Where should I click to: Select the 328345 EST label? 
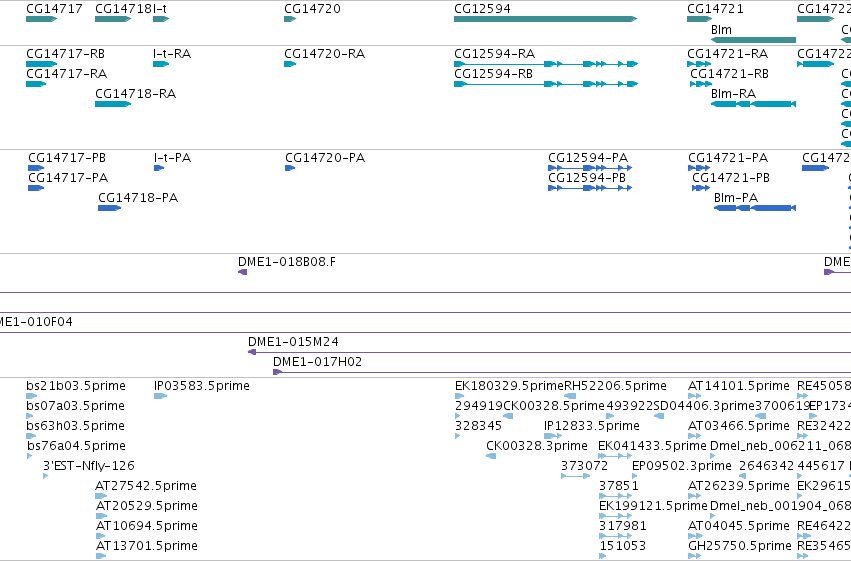[479, 426]
